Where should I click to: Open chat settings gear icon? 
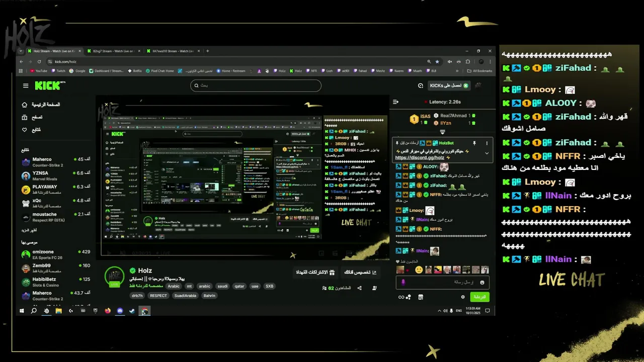(x=463, y=297)
